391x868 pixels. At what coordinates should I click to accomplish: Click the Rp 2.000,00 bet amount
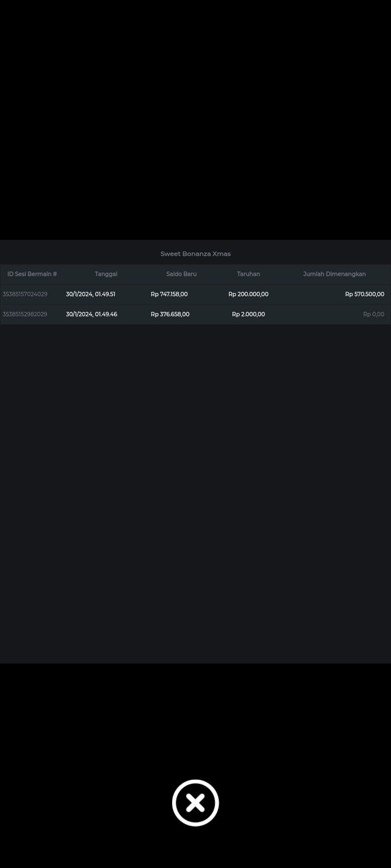[248, 314]
